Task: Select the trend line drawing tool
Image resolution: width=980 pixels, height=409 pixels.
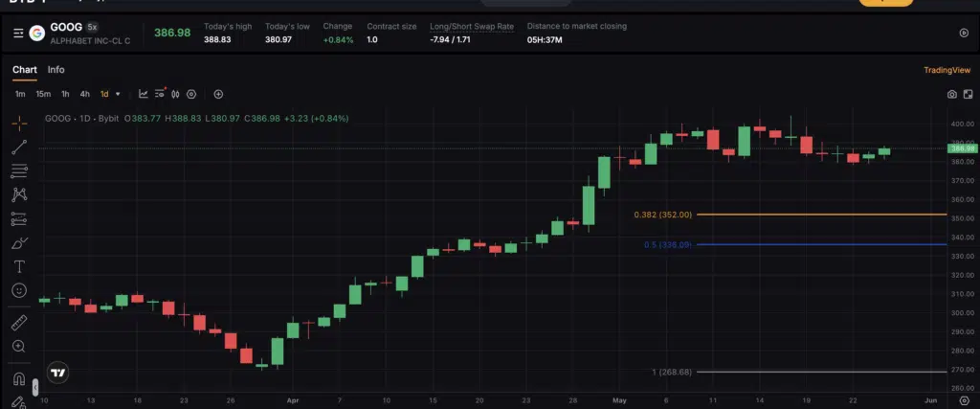Action: (x=19, y=147)
